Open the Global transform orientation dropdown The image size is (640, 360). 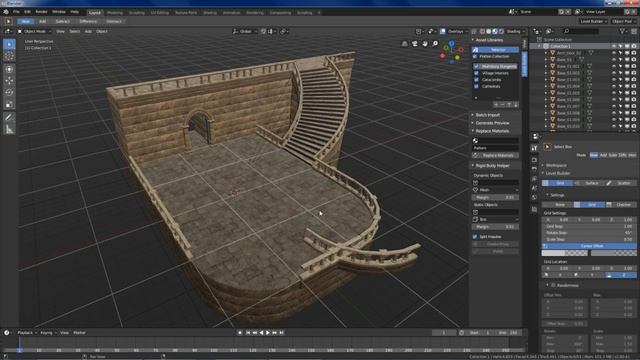coord(245,31)
